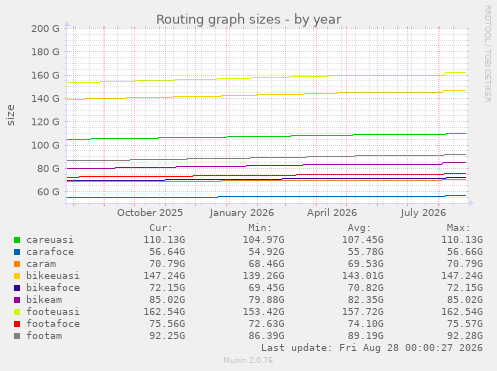Select the bikeafoce legend label

click(x=53, y=288)
